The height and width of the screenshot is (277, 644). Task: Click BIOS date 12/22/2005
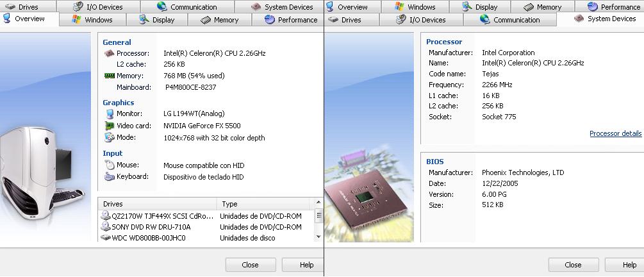[500, 183]
